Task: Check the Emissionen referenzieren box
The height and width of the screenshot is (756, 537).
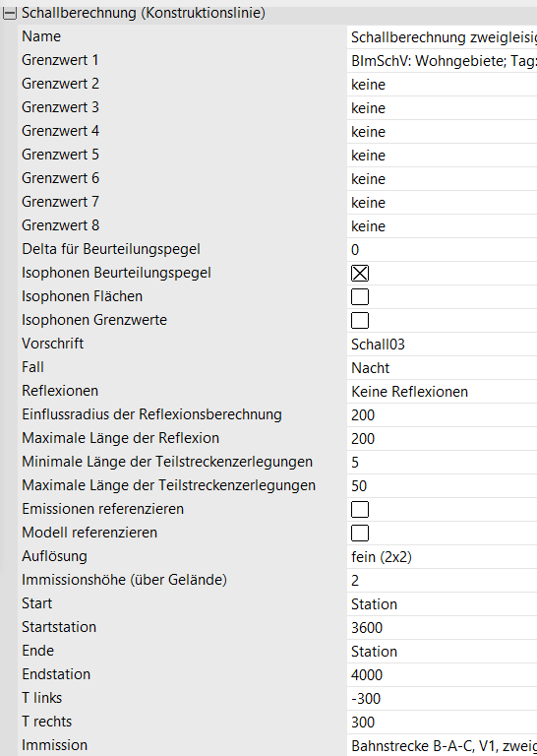Action: click(360, 510)
